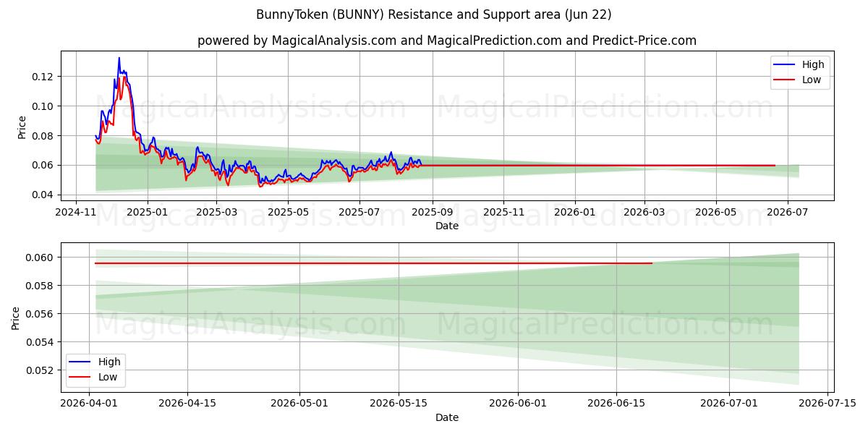The image size is (868, 434).
Task: Click the 2025-05 date tick label
Action: [288, 213]
